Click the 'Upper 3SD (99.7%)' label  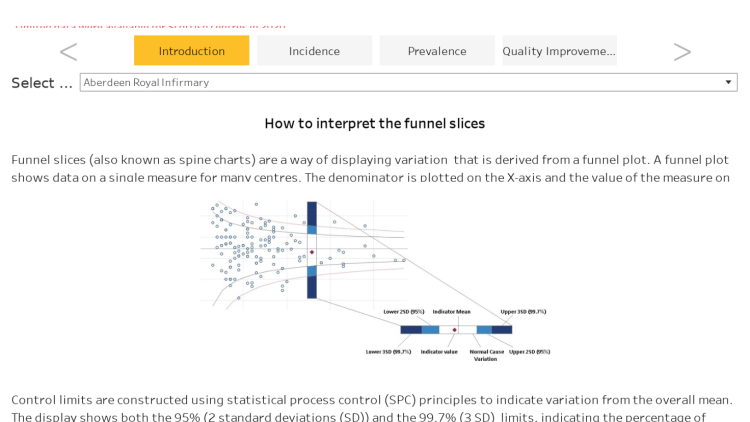(x=523, y=311)
